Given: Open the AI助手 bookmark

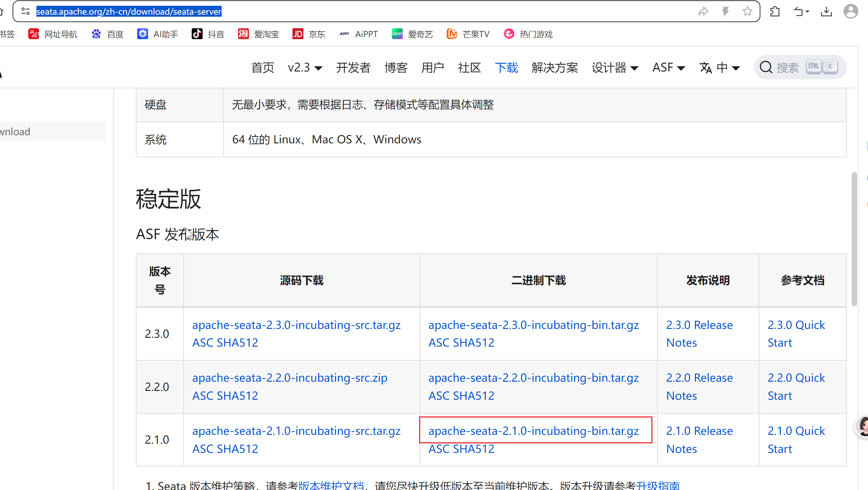Looking at the screenshot, I should coord(158,34).
